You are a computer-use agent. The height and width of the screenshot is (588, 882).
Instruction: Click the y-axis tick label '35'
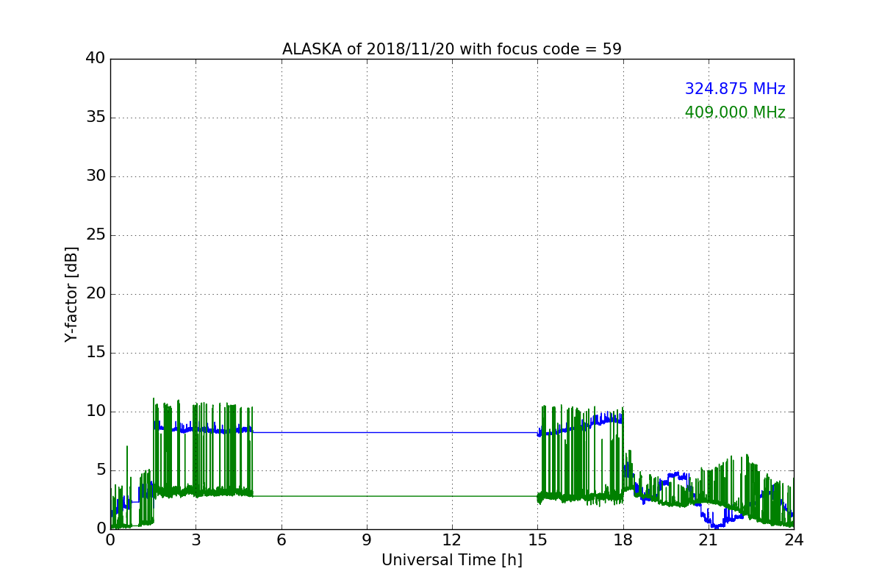tap(96, 118)
